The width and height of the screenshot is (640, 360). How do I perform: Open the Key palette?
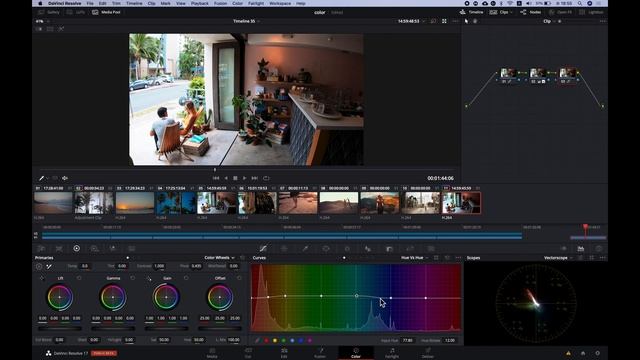click(x=410, y=248)
